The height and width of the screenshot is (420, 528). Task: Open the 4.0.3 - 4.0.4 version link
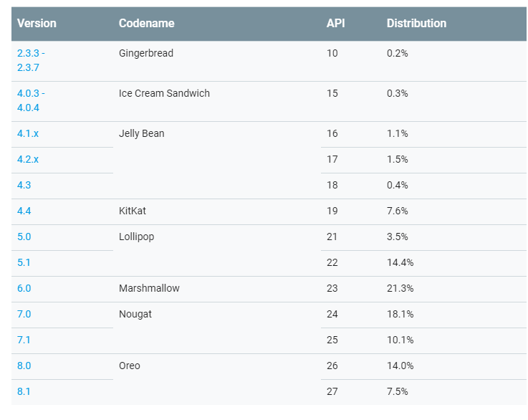coord(31,100)
